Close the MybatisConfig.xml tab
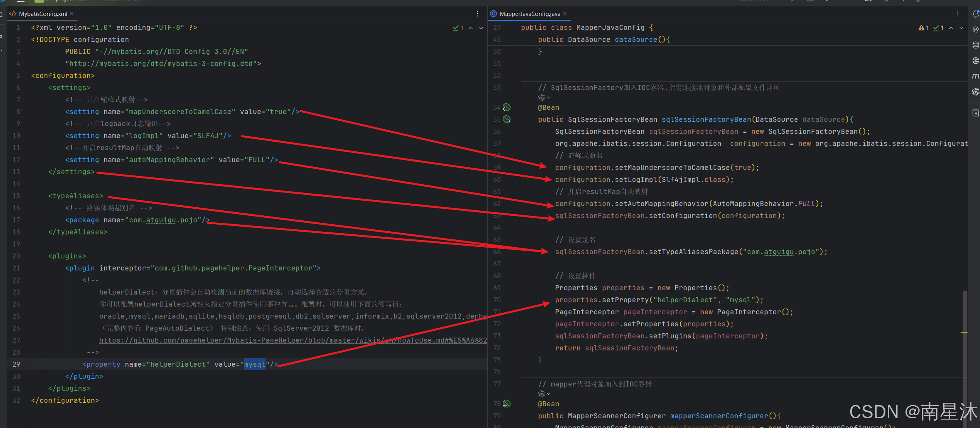This screenshot has width=980, height=428. [x=72, y=14]
